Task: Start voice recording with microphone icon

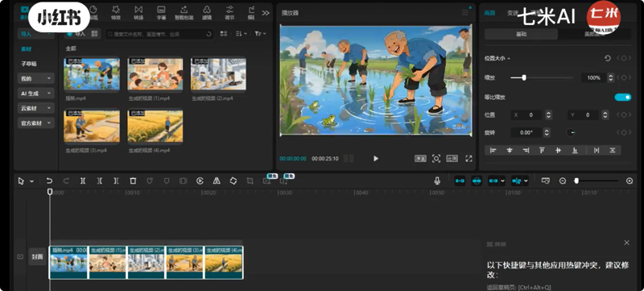Action: [437, 181]
